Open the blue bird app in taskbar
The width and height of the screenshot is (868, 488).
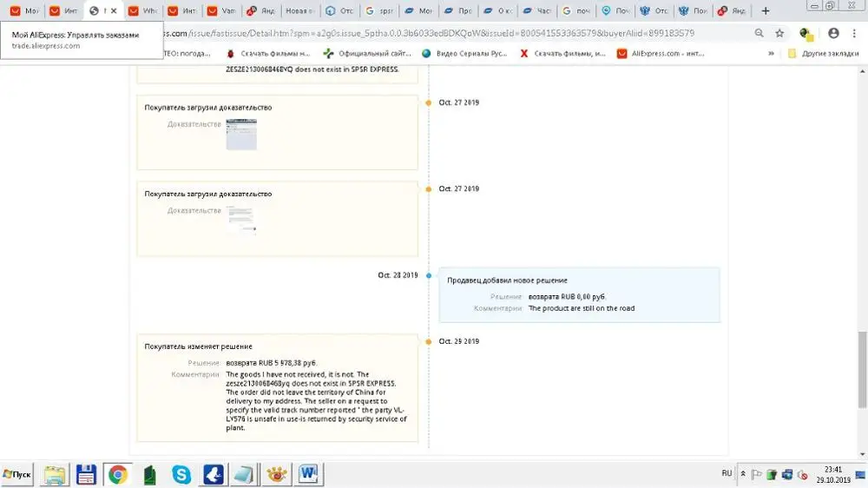(214, 475)
